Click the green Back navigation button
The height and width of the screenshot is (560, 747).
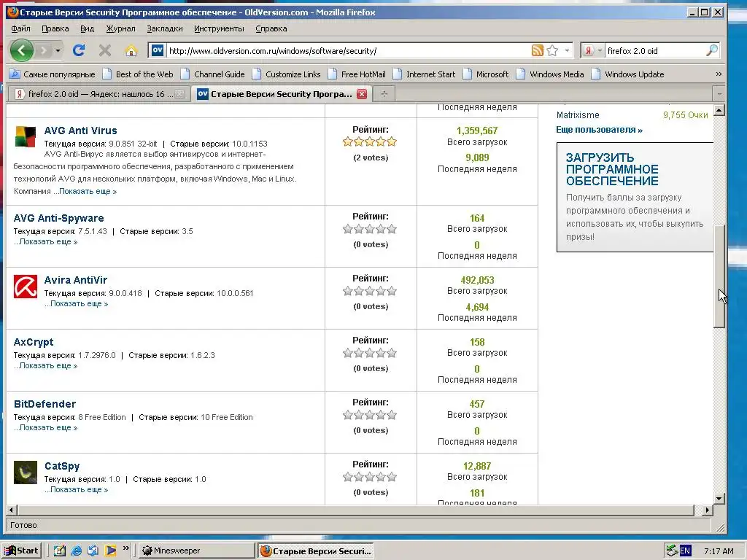click(x=21, y=50)
